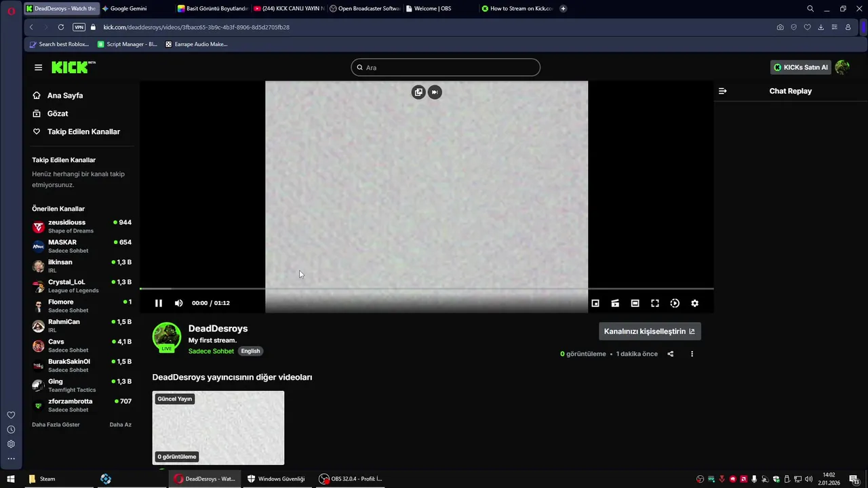
Task: Open Earrape Audio Maker bookmark
Action: coord(197,44)
